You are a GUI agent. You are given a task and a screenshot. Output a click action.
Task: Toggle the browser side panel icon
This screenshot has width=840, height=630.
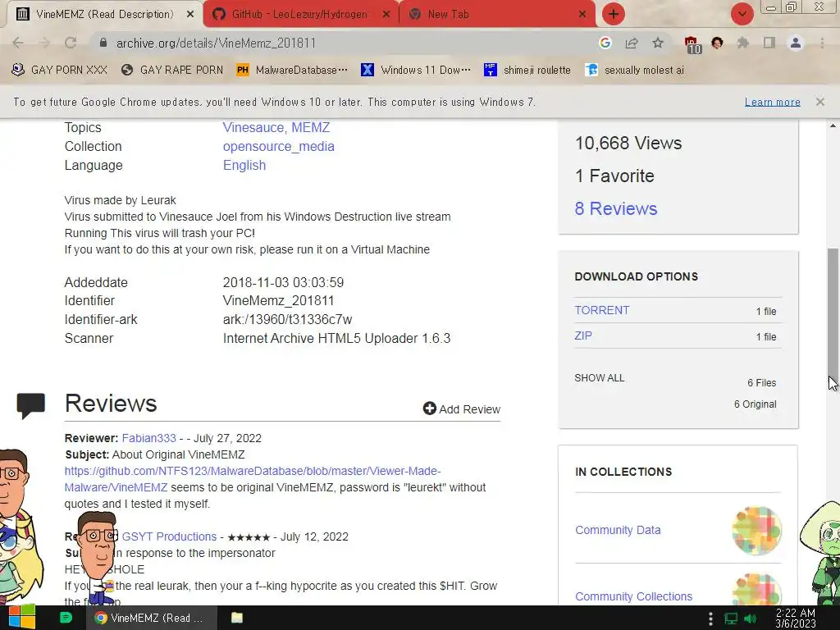click(769, 43)
